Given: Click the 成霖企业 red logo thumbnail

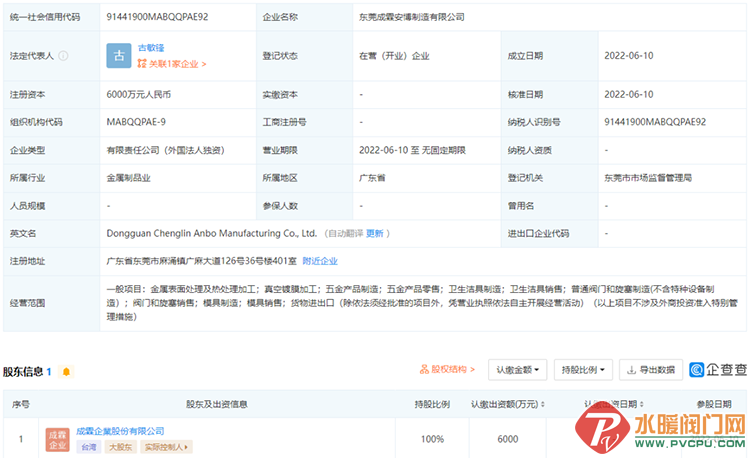Looking at the screenshot, I should pyautogui.click(x=58, y=439).
